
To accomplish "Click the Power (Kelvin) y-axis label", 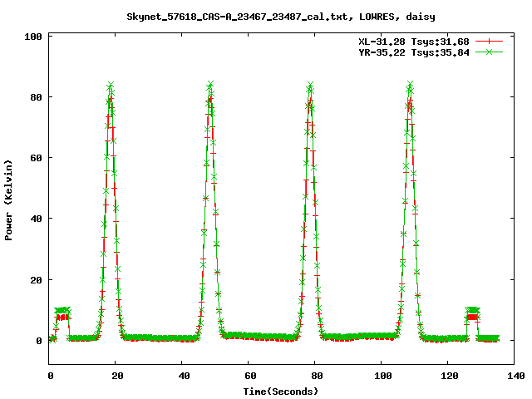I will (x=9, y=199).
